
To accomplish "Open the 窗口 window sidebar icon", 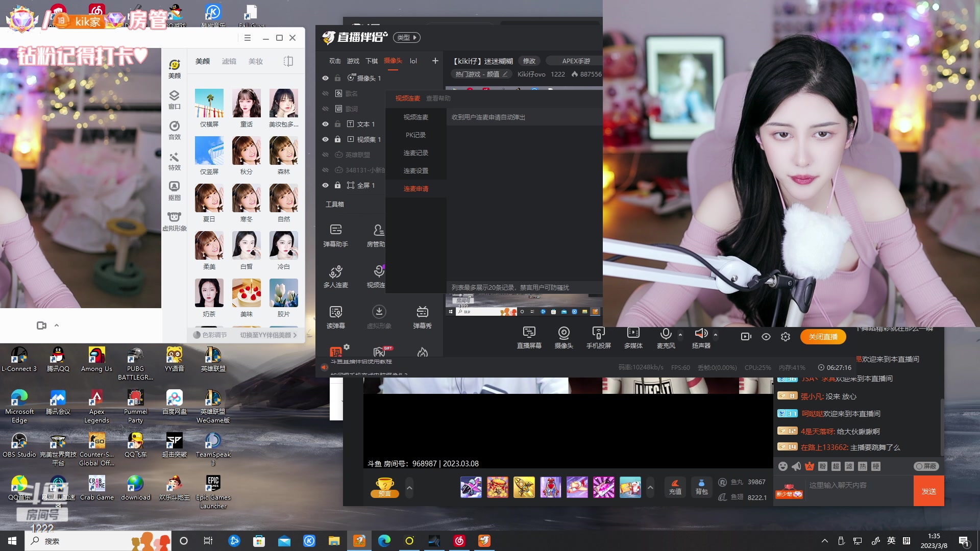I will click(175, 99).
